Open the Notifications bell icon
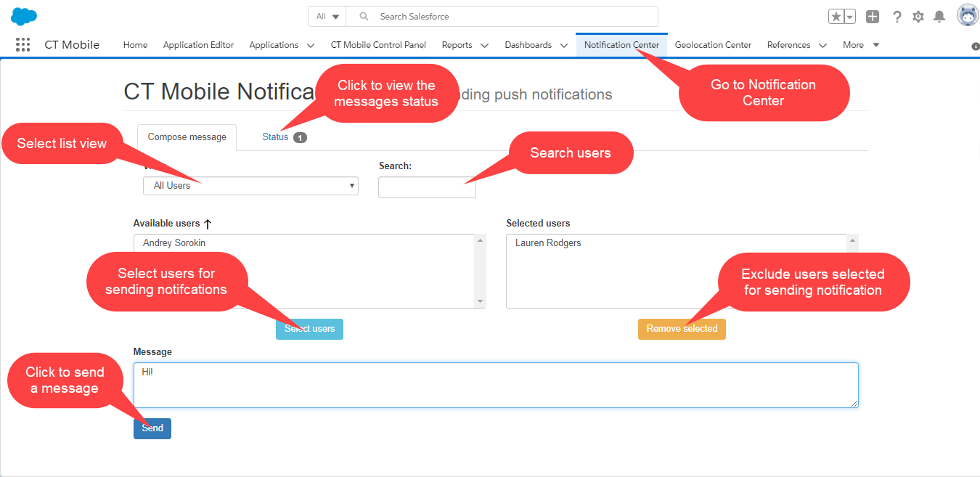Viewport: 980px width, 477px height. 939,17
